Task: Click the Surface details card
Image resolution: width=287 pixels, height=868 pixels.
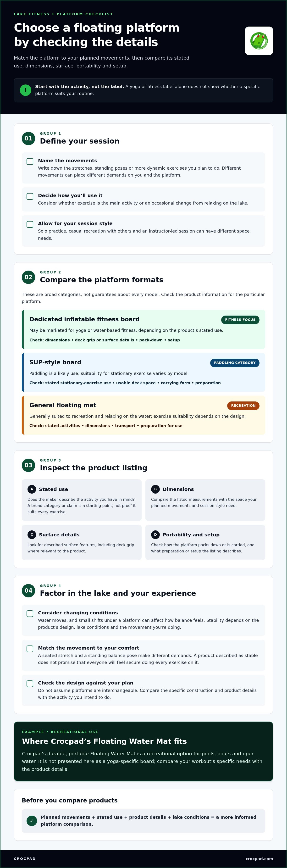Action: [x=82, y=543]
